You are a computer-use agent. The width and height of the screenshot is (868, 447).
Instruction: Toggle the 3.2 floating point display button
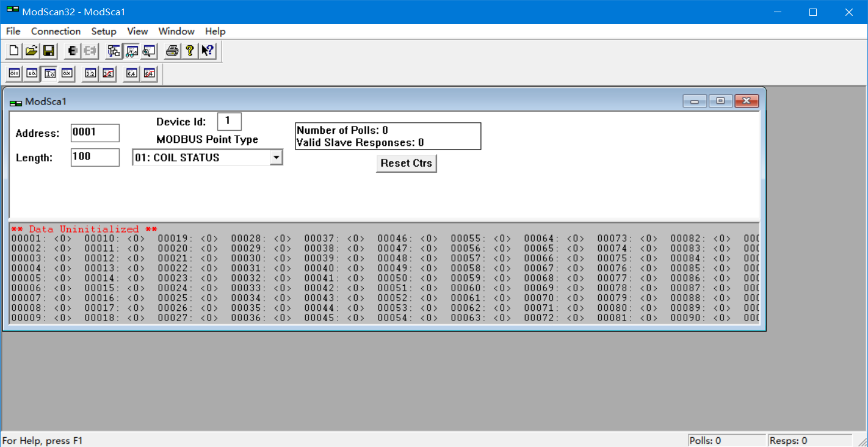90,73
